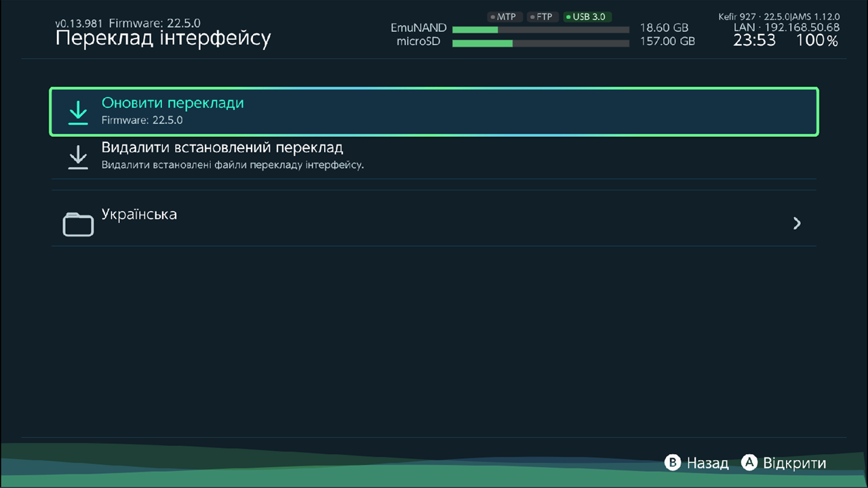Click version text v0.13.981 Firmware: 22.5.0

click(x=127, y=24)
